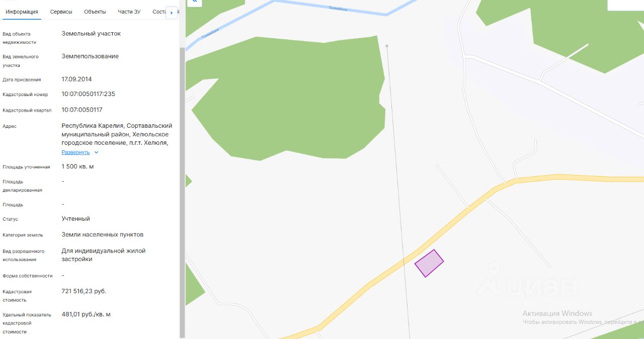Click the area value 1 500 кв. м
The image size is (644, 339).
pos(77,166)
